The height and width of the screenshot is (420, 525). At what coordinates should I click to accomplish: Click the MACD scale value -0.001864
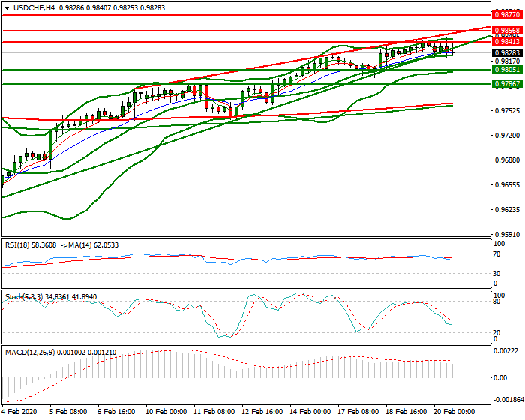[508, 400]
